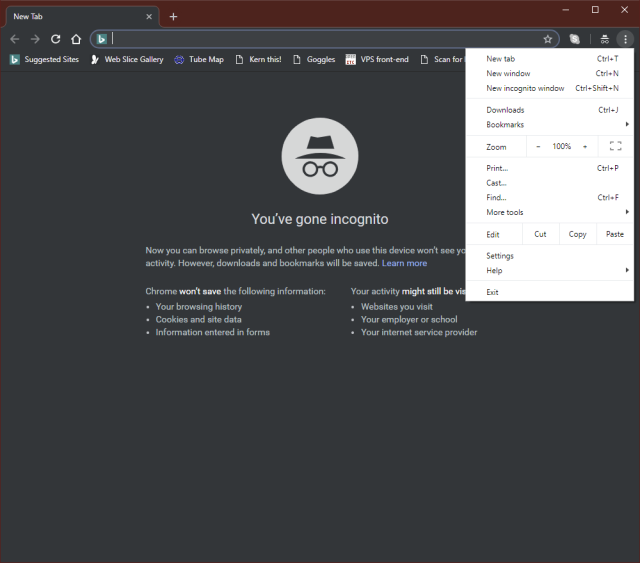Increase zoom with plus button
The image size is (640, 563).
[x=585, y=146]
